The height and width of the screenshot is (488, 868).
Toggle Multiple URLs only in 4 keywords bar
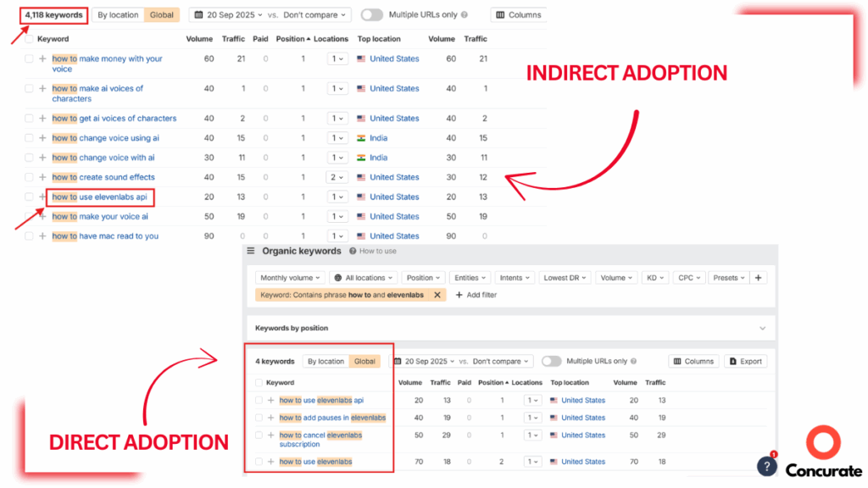pos(551,361)
